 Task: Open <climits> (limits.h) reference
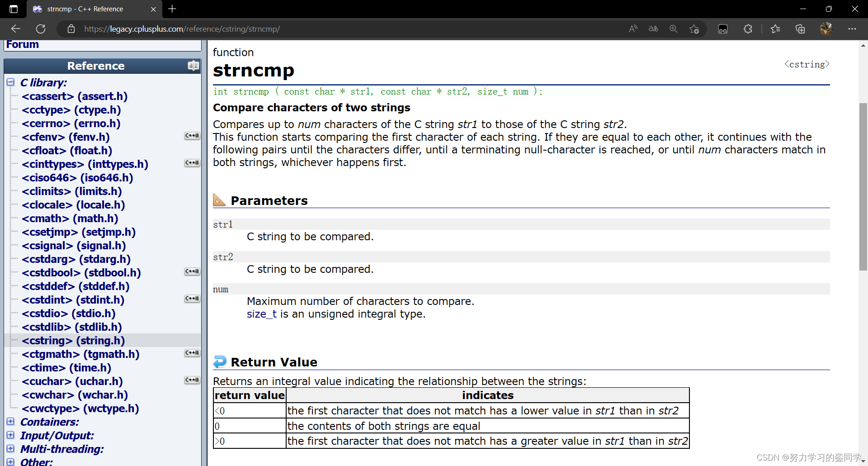(x=72, y=191)
